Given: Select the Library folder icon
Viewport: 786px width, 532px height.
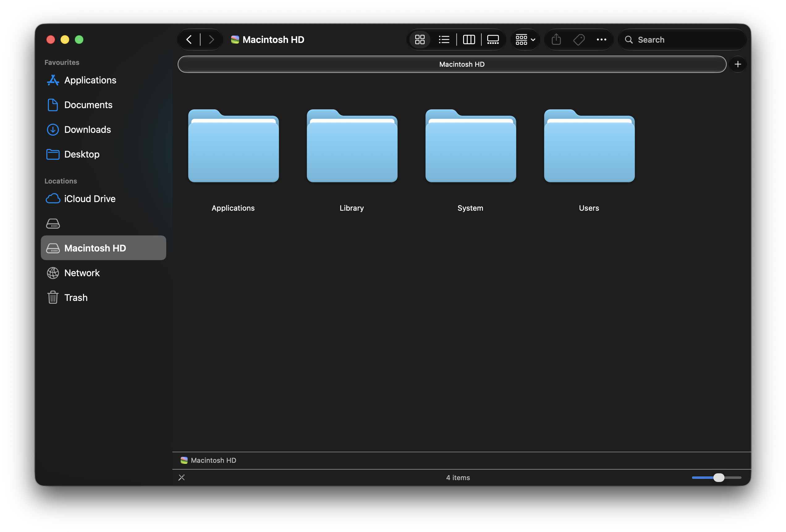Looking at the screenshot, I should pyautogui.click(x=352, y=146).
